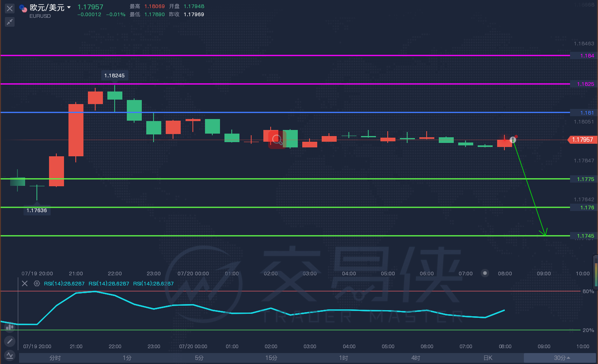Viewport: 598px width, 364px height.
Task: Choose the 4时 timeframe button
Action: (416, 358)
